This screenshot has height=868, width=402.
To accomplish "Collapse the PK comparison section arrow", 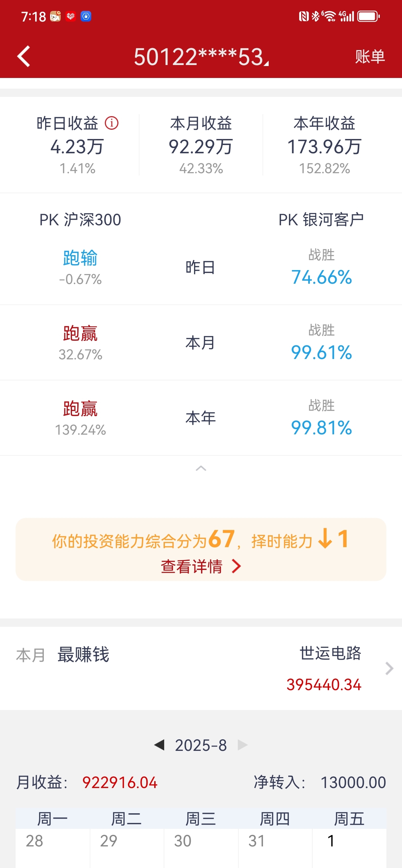I will [x=201, y=468].
